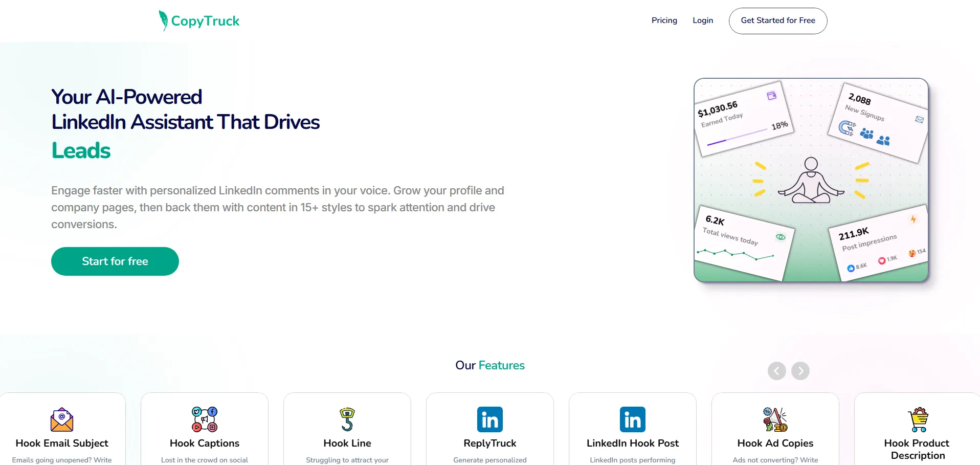This screenshot has width=980, height=465.
Task: Go to previous features carousel slide
Action: [776, 371]
